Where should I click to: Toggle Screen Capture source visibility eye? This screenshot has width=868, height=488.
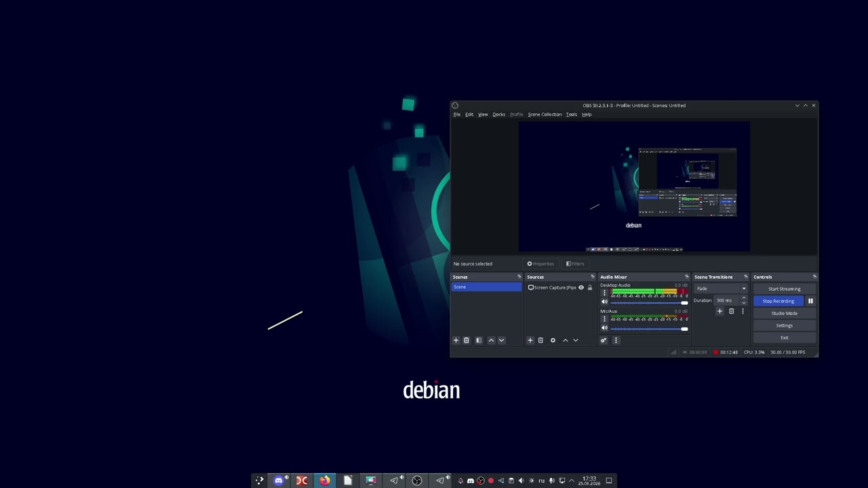coord(581,287)
